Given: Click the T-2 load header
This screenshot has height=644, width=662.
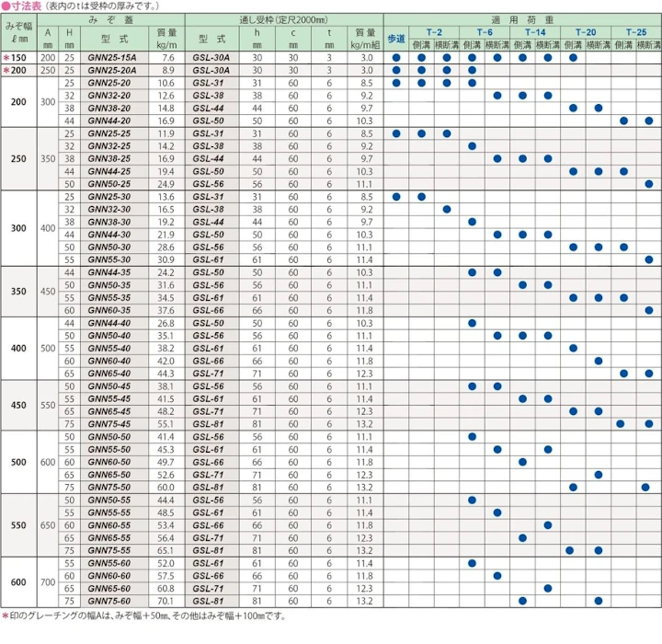Looking at the screenshot, I should [x=434, y=32].
